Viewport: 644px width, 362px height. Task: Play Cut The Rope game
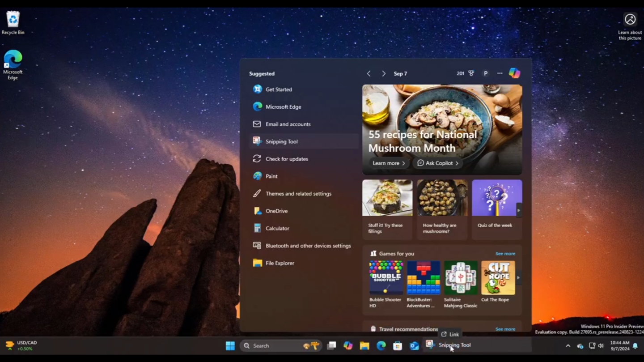coord(498,282)
